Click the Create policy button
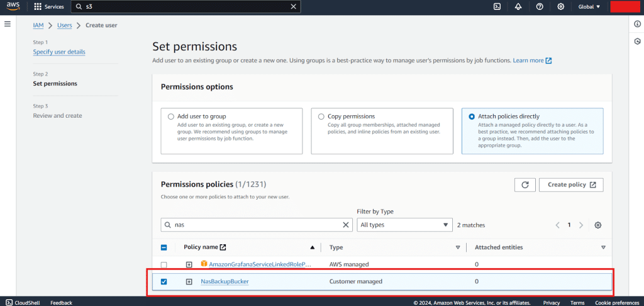 [571, 184]
